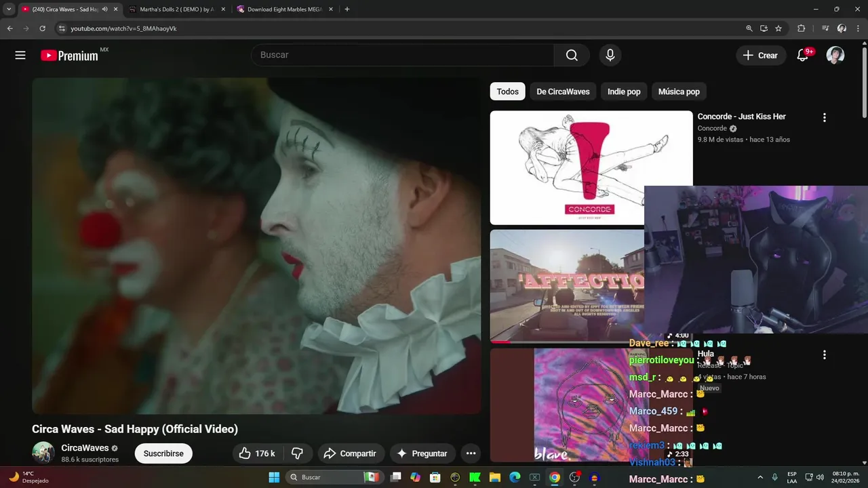Image resolution: width=868 pixels, height=488 pixels.
Task: Start voice search with microphone icon
Action: pyautogui.click(x=610, y=56)
